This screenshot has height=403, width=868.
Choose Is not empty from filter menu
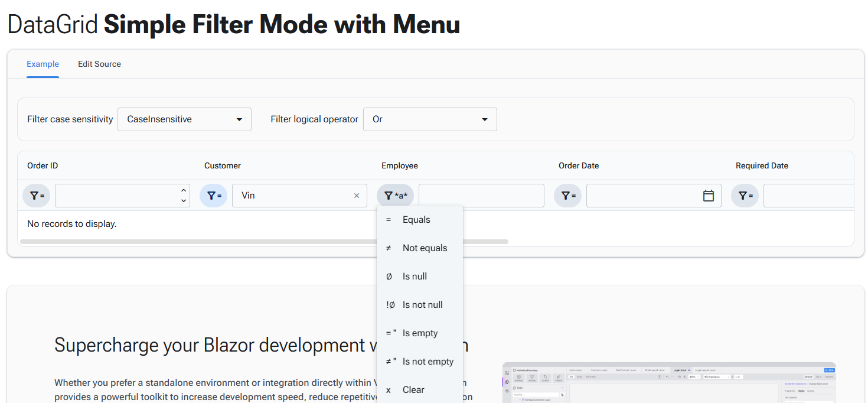coord(420,362)
